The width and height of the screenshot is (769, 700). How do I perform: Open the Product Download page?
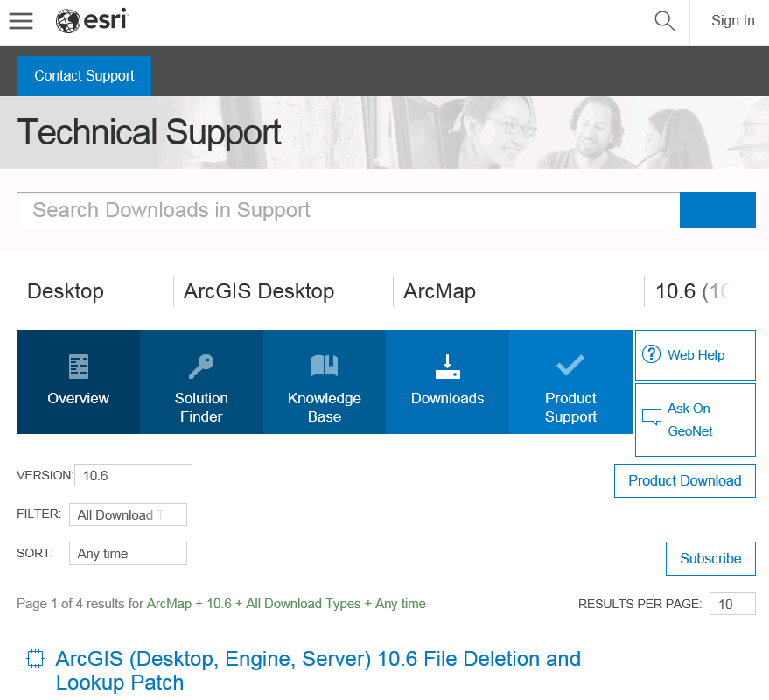point(684,480)
